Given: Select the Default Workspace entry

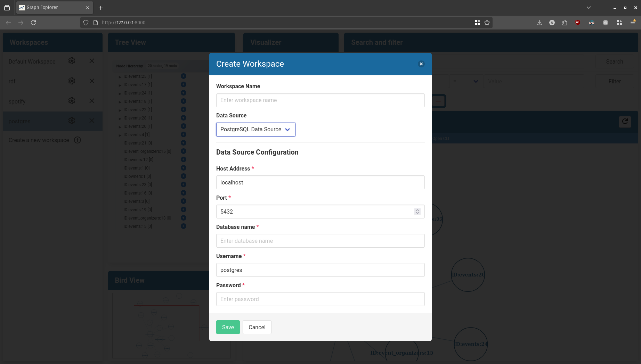Looking at the screenshot, I should [x=32, y=61].
